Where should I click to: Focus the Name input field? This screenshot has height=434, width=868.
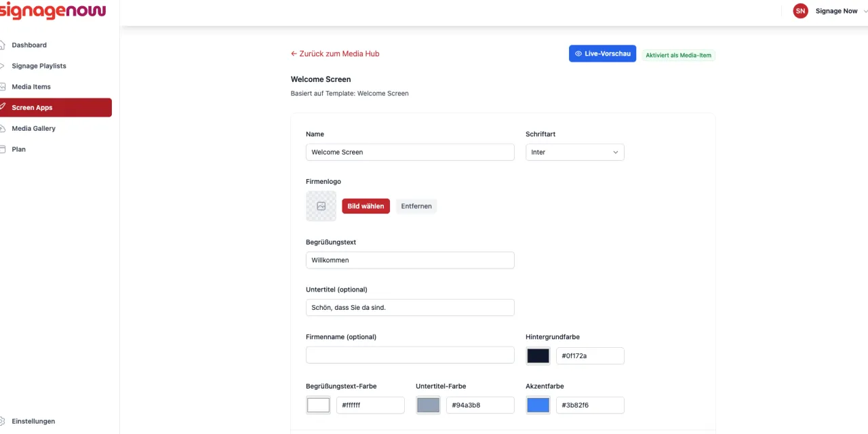[410, 152]
